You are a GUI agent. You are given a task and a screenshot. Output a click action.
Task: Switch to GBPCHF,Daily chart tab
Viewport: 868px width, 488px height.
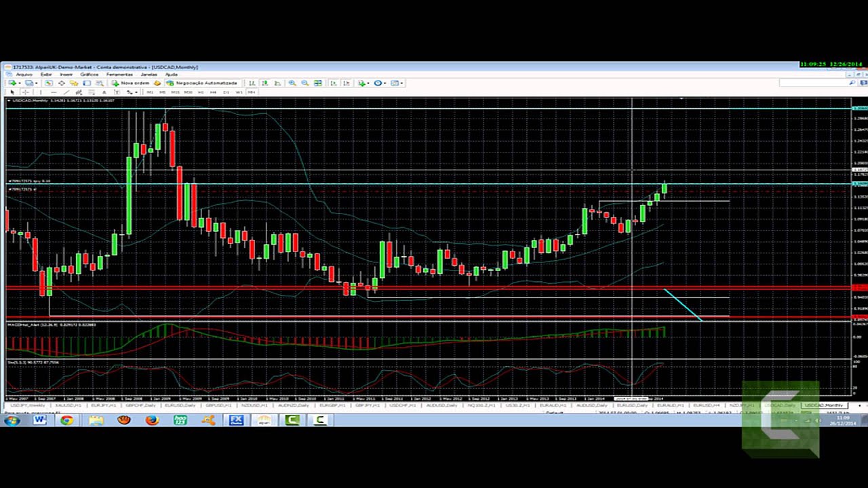tap(140, 405)
